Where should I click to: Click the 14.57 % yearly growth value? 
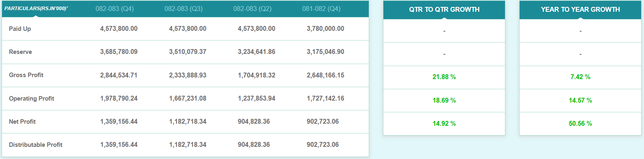pos(580,100)
